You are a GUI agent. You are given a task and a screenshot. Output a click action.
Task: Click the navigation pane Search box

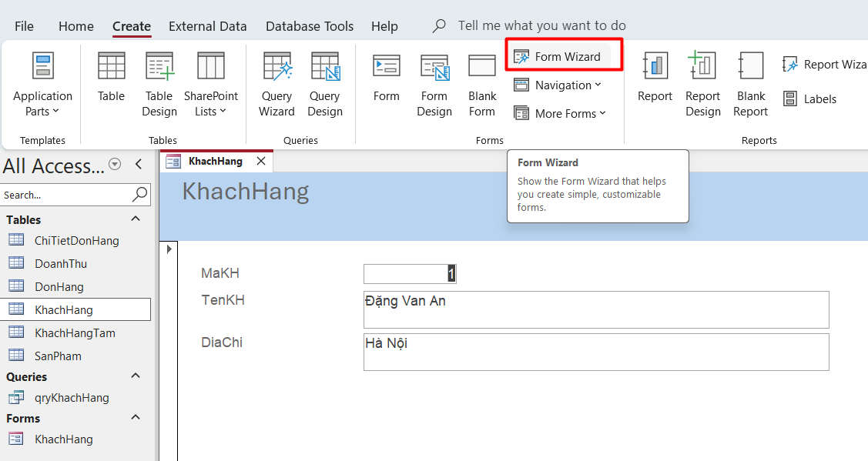[65, 195]
